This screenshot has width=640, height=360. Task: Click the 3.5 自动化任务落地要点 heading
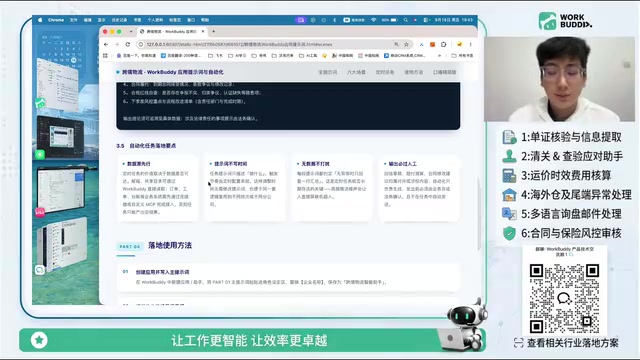coord(146,146)
